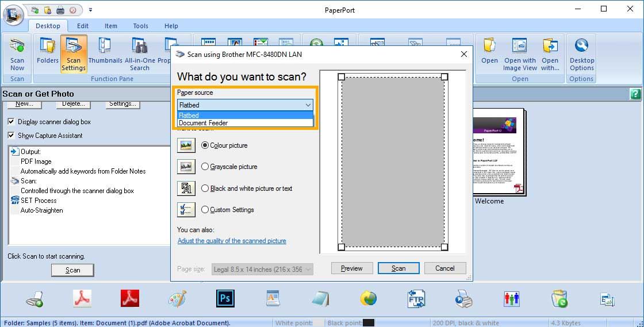644x327 pixels.
Task: Click the Notepad icon in Send To bar
Action: click(320, 299)
